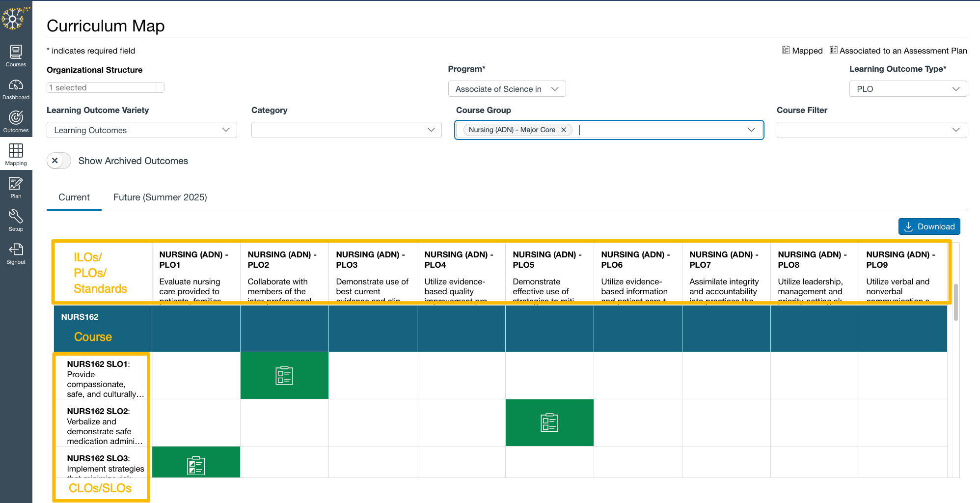Select the Current tab
This screenshot has width=980, height=503.
click(x=74, y=197)
